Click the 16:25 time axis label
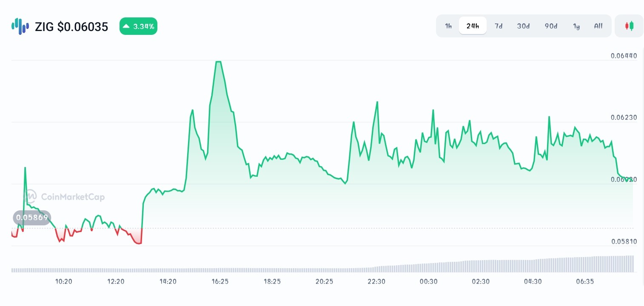 tap(220, 281)
